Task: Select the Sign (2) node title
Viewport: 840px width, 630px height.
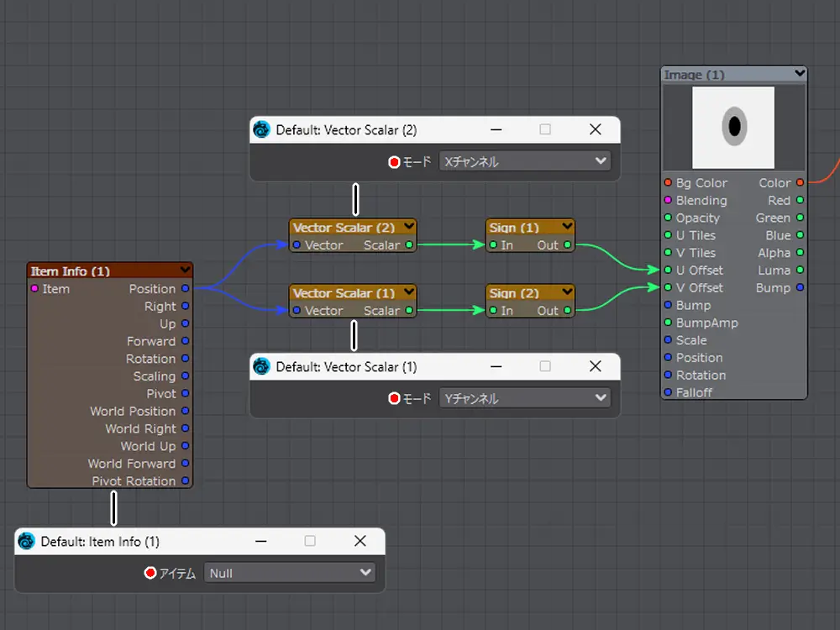Action: point(514,293)
